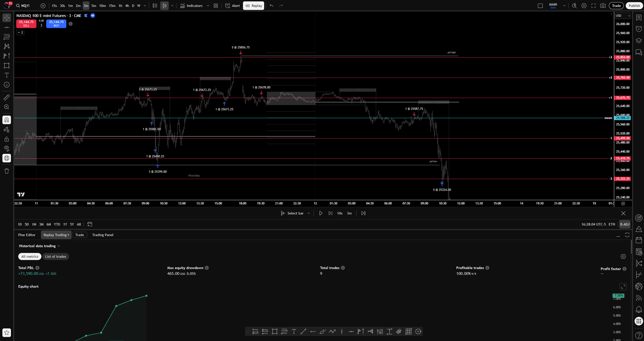
Task: Open the USD currency dropdown
Action: 623,16
